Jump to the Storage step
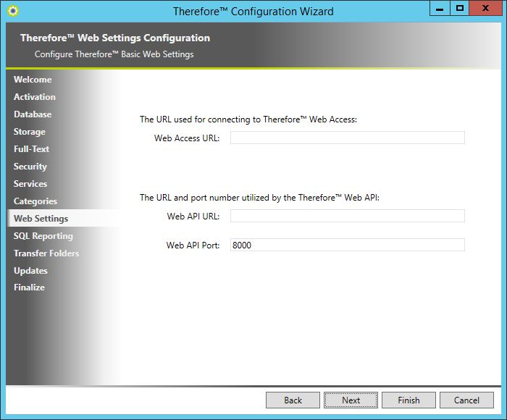The width and height of the screenshot is (507, 420). (x=30, y=132)
